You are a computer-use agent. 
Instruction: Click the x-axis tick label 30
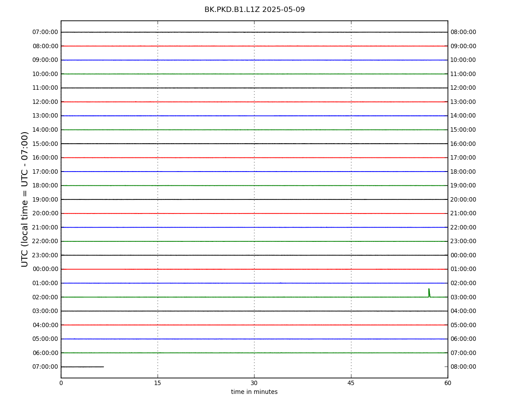[254, 383]
